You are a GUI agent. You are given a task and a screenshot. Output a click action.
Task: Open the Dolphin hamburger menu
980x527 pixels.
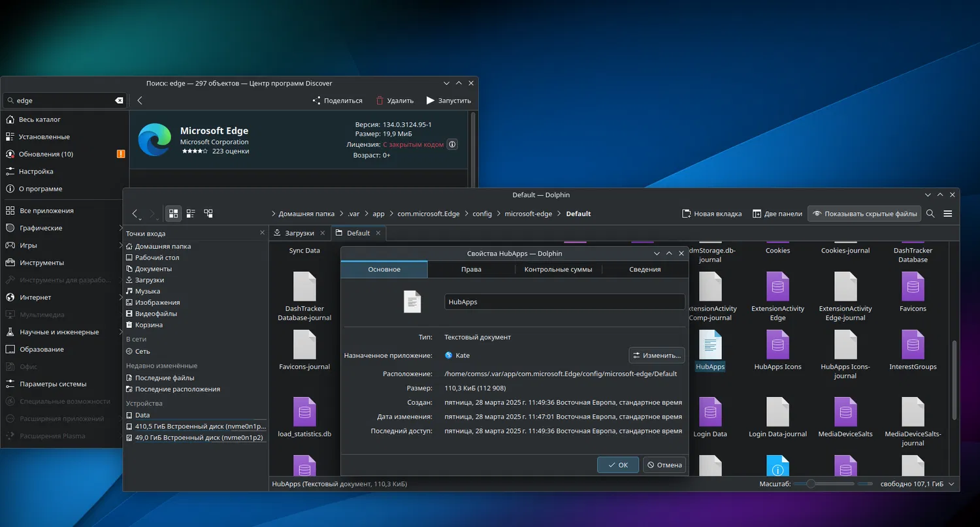pyautogui.click(x=948, y=214)
